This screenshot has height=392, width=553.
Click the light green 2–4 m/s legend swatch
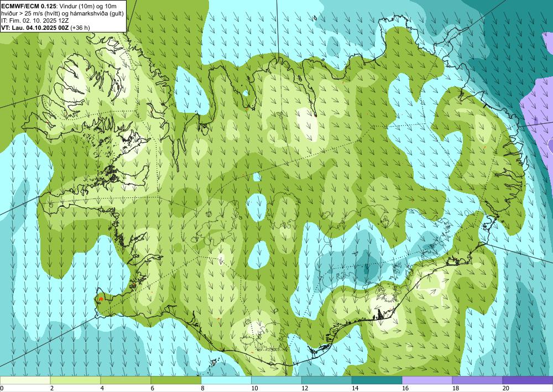click(x=75, y=380)
